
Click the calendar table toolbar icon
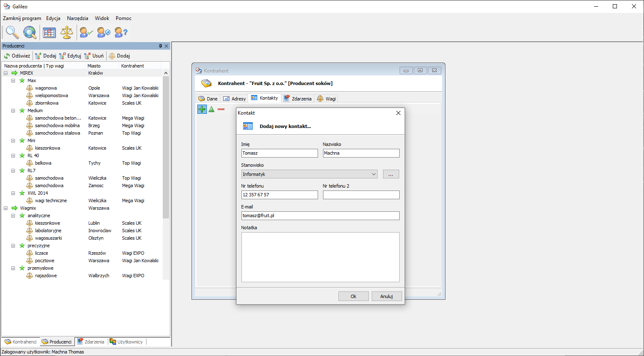[49, 32]
